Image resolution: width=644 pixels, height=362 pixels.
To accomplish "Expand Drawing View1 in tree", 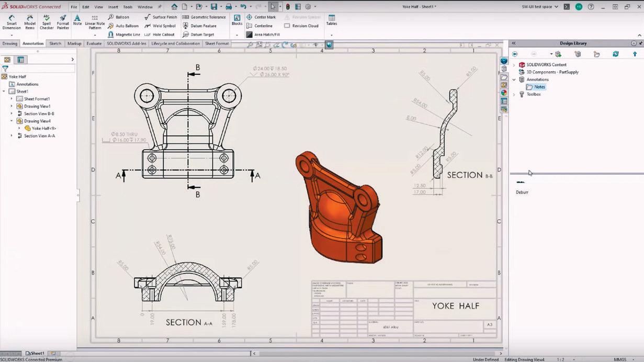I will pyautogui.click(x=12, y=106).
